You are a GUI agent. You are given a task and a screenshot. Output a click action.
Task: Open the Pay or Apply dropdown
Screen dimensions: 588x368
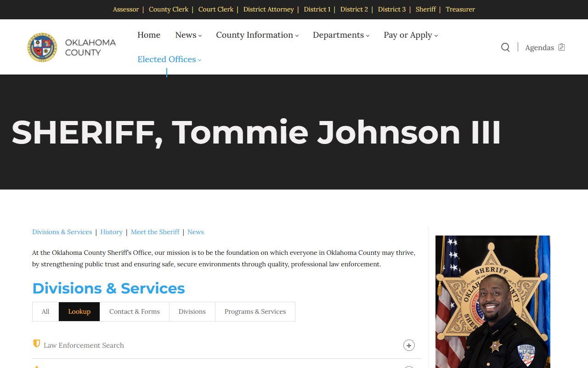click(x=411, y=35)
